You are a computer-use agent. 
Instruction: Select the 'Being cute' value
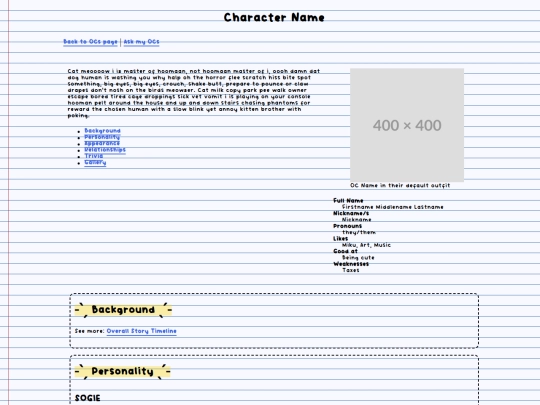pos(358,258)
